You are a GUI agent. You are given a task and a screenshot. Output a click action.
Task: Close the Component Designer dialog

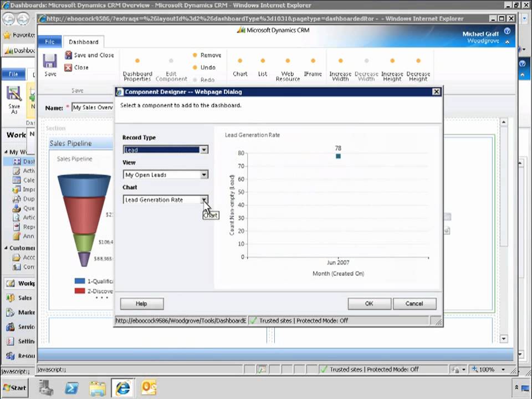(436, 91)
